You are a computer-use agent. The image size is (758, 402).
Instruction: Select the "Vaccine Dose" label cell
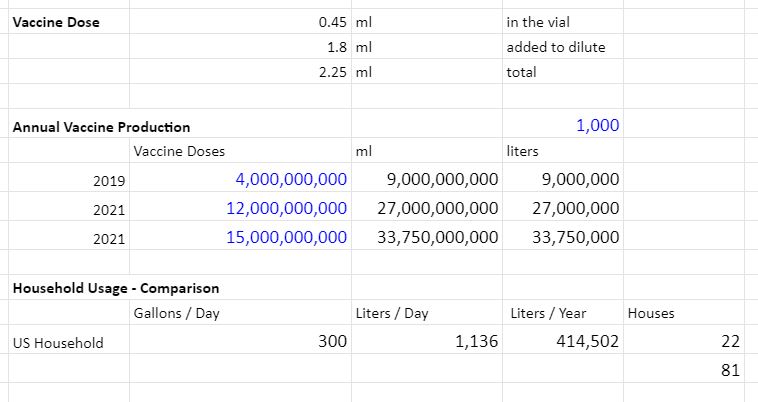[56, 22]
